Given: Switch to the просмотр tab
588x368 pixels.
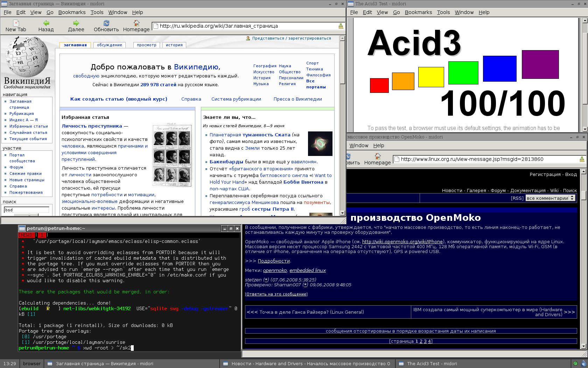Looking at the screenshot, I should [147, 45].
